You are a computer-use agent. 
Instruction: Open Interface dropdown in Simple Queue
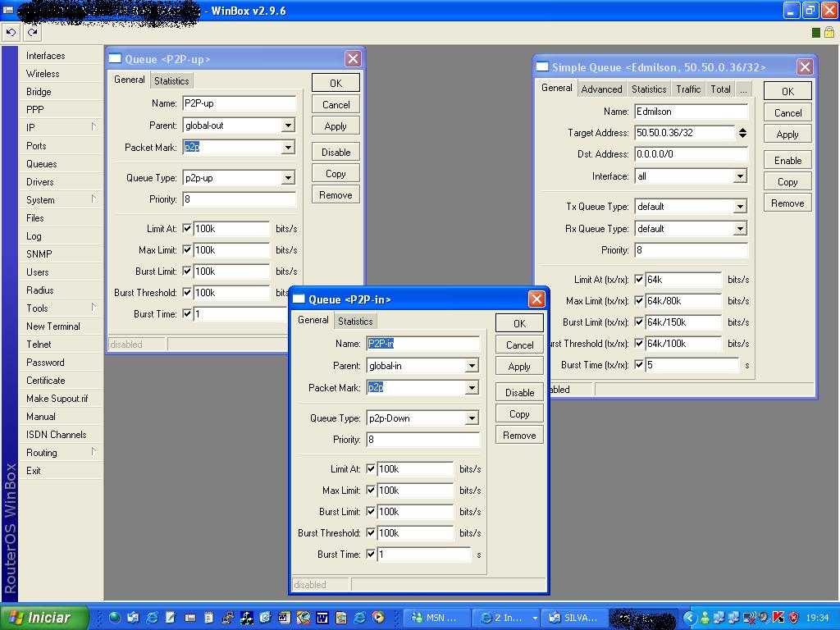point(740,176)
